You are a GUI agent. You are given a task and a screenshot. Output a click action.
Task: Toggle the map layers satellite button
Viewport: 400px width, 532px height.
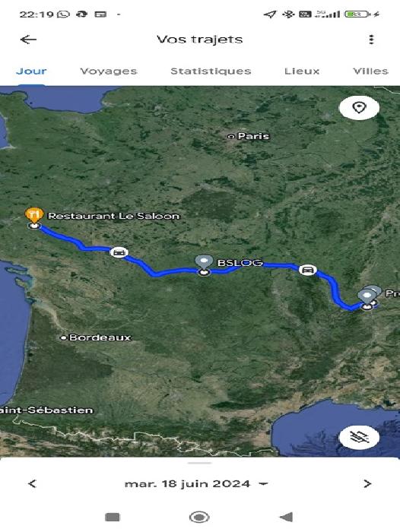(359, 437)
